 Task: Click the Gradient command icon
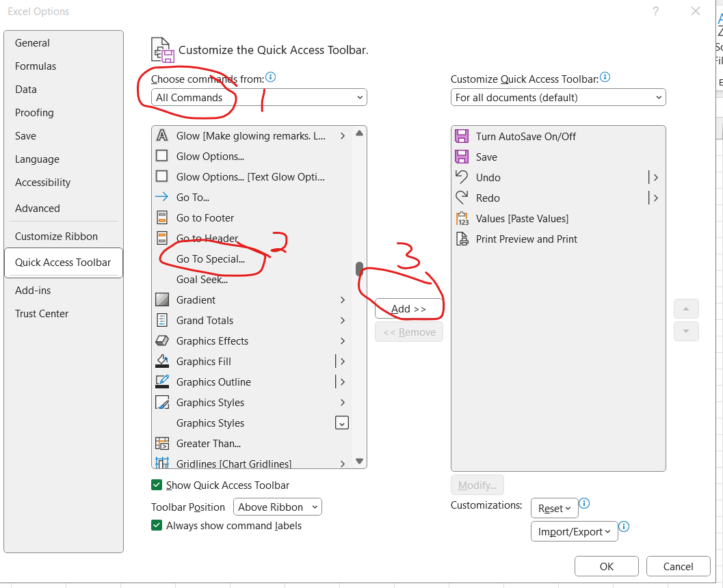[162, 299]
